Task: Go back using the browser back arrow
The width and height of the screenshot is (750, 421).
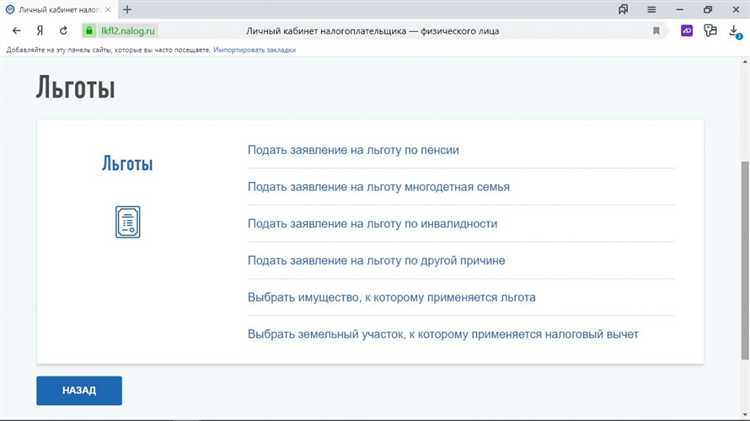Action: click(16, 31)
